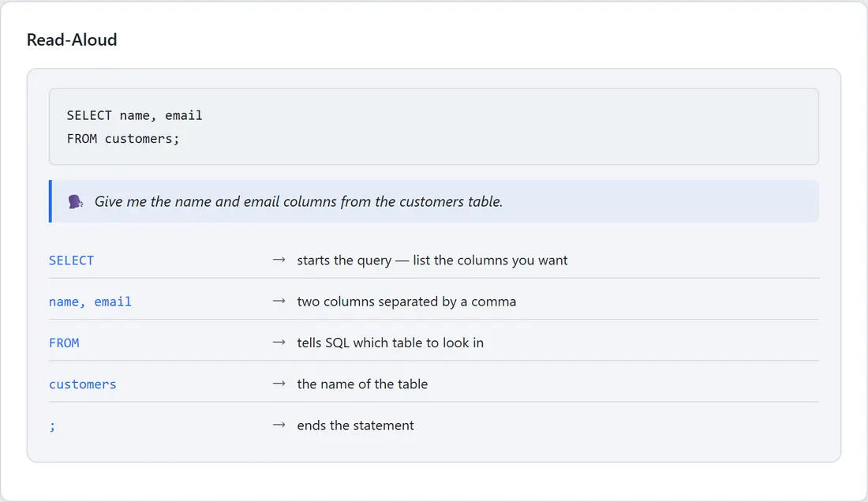
Task: Click "the name of the table" explanation
Action: pos(362,384)
